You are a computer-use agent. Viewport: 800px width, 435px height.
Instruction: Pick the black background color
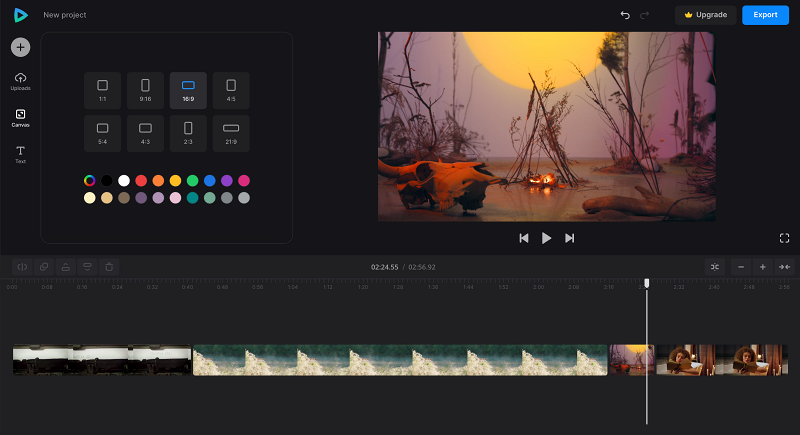coord(107,181)
